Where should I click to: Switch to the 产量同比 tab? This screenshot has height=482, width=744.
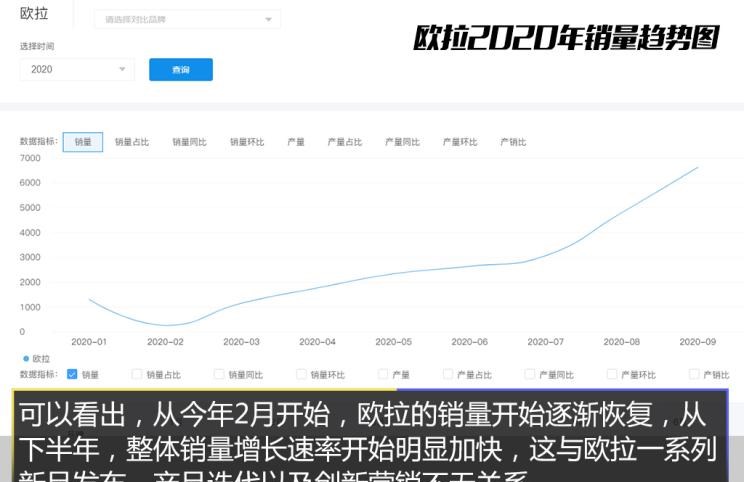point(402,142)
